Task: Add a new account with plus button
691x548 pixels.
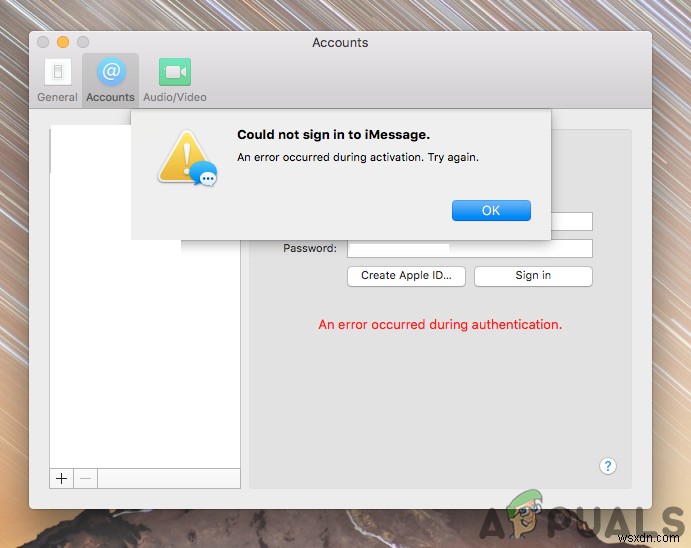Action: tap(62, 478)
